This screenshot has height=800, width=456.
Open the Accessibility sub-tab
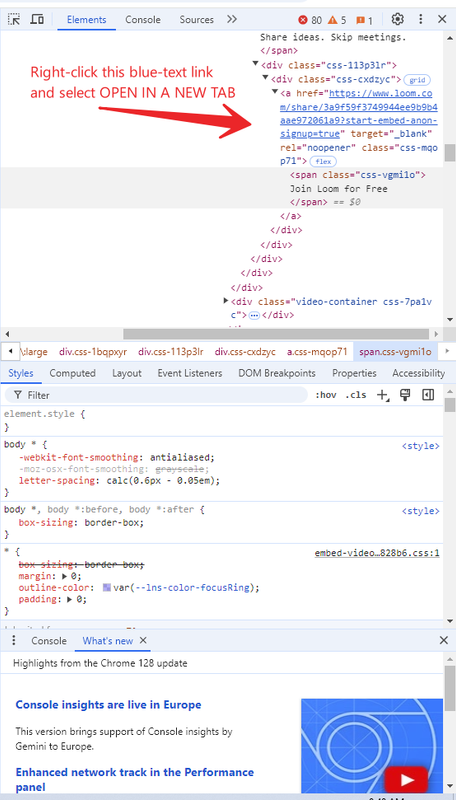pyautogui.click(x=418, y=373)
